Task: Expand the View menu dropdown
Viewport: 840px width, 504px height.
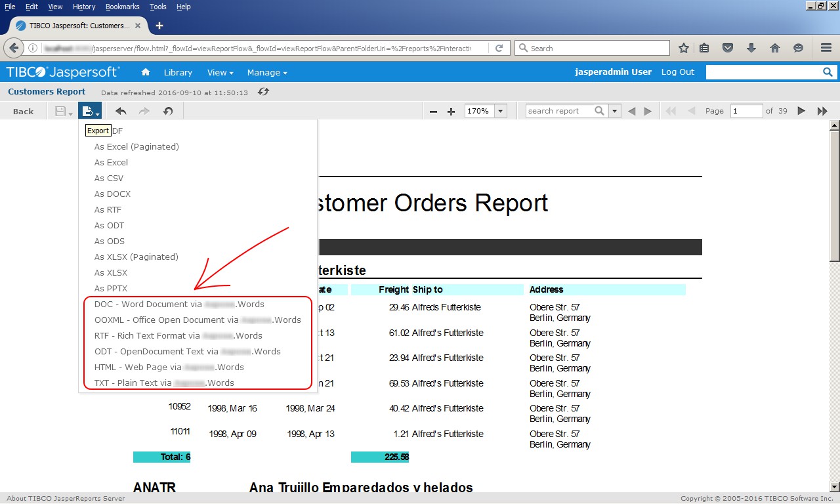Action: [220, 72]
